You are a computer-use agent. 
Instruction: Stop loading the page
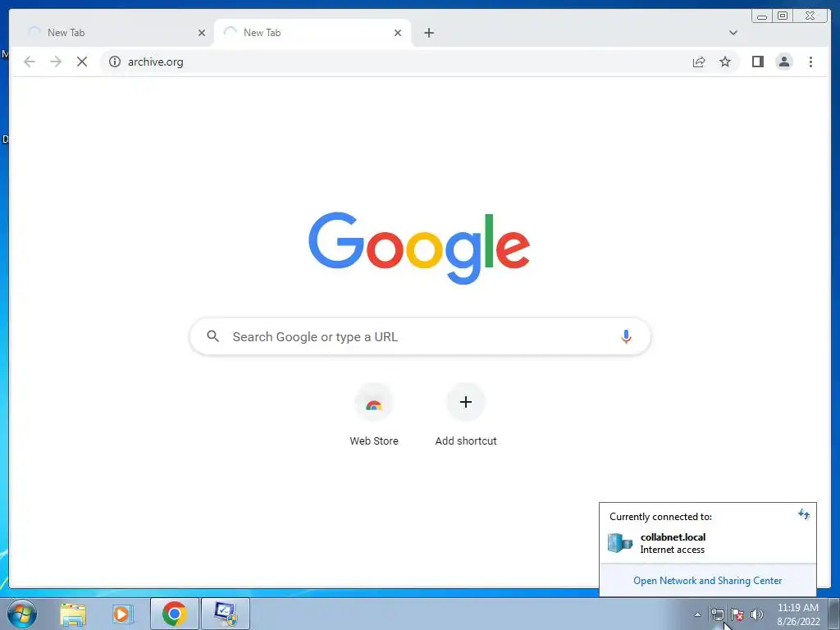(x=82, y=62)
